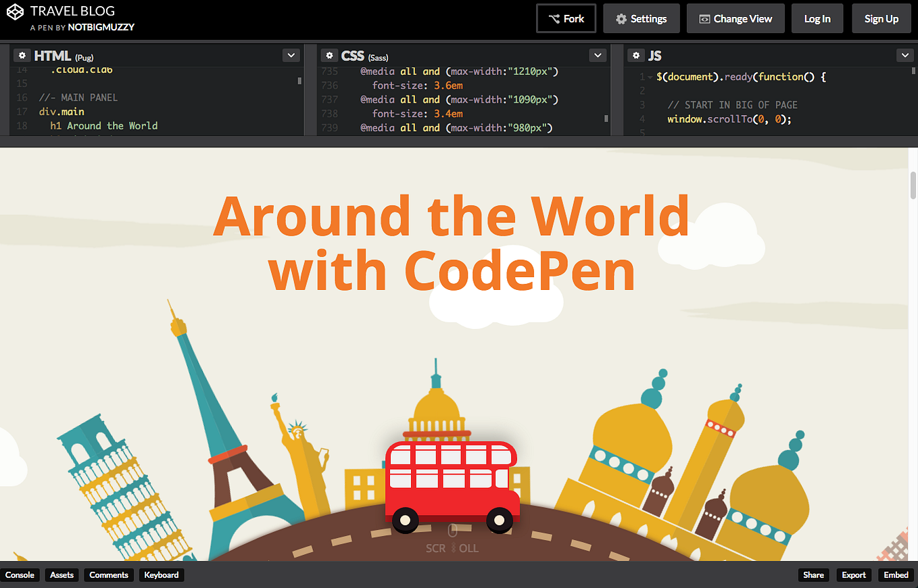Open the JS panel gear settings icon
Image resolution: width=918 pixels, height=588 pixels.
(635, 55)
